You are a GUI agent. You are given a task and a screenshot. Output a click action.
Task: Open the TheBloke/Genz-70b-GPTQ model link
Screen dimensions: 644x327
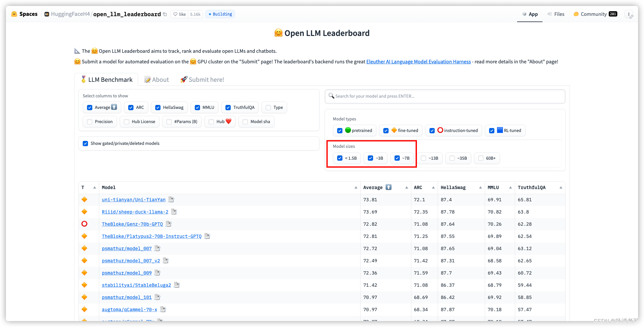tap(132, 224)
